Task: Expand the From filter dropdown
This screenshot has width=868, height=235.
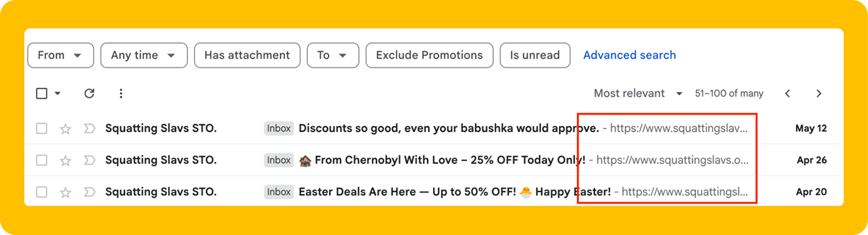Action: pos(60,55)
